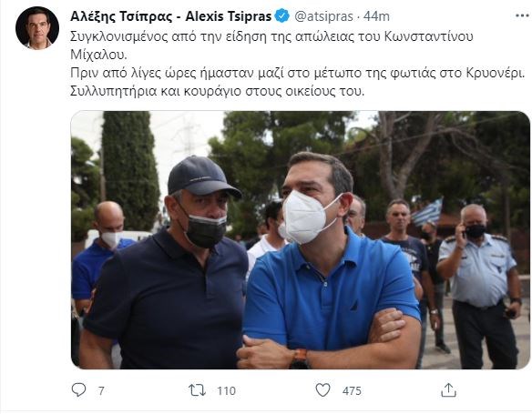Click the man in blue polo in photo
Viewport: 532px width, 414px height.
331,261
